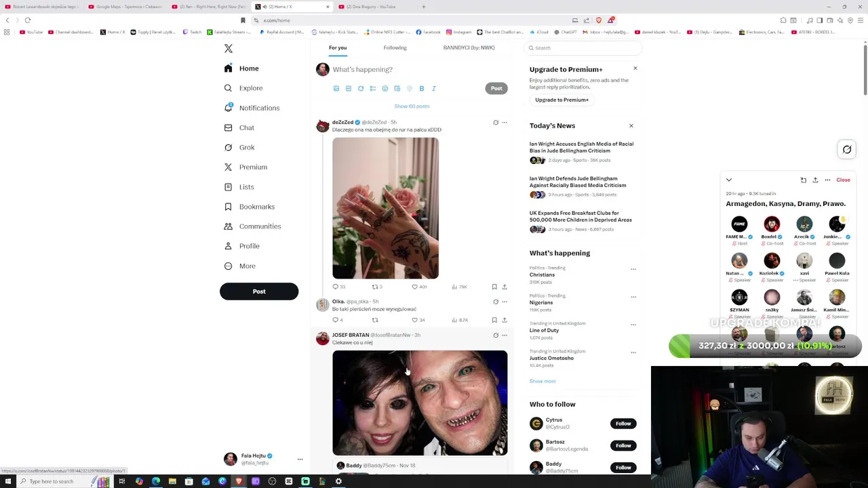868x488 pixels.
Task: Open Grok from the sidebar
Action: (239, 147)
